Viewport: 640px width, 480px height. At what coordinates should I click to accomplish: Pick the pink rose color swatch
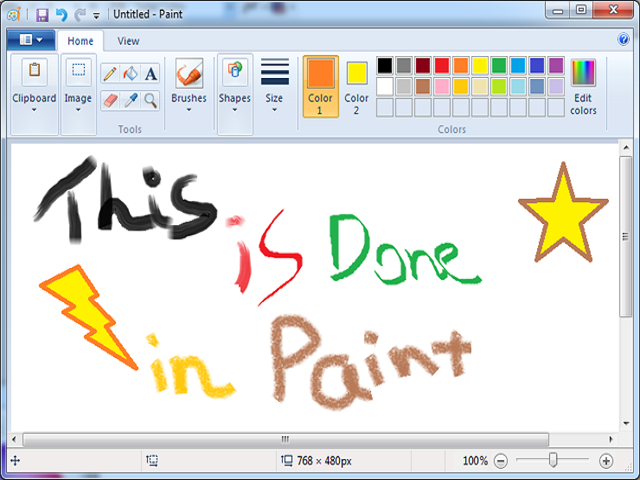click(442, 87)
